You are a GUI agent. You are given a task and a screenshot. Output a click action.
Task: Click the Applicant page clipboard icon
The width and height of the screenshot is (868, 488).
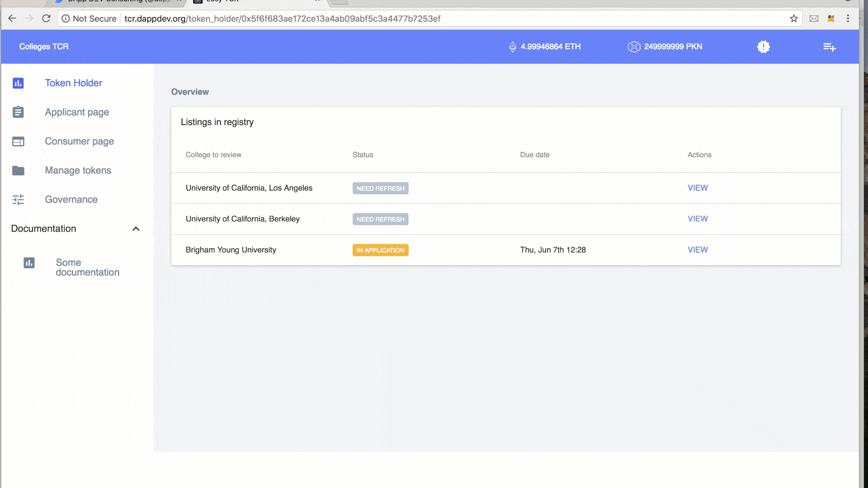tap(18, 112)
